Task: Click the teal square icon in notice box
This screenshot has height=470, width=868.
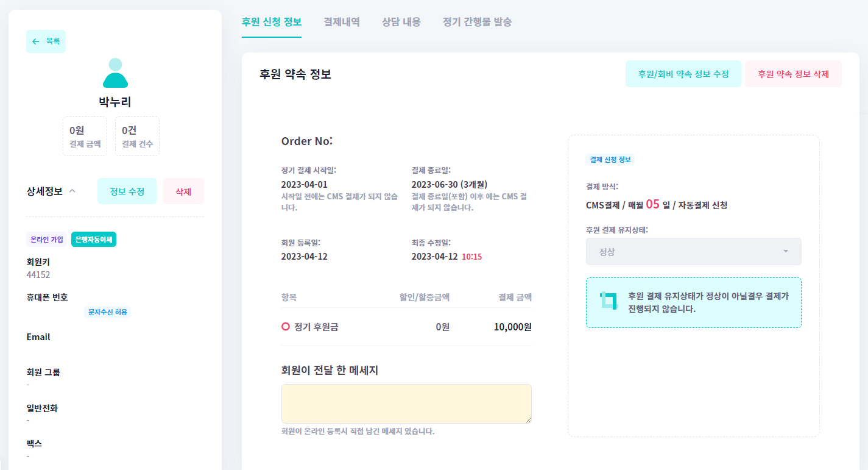Action: coord(609,300)
